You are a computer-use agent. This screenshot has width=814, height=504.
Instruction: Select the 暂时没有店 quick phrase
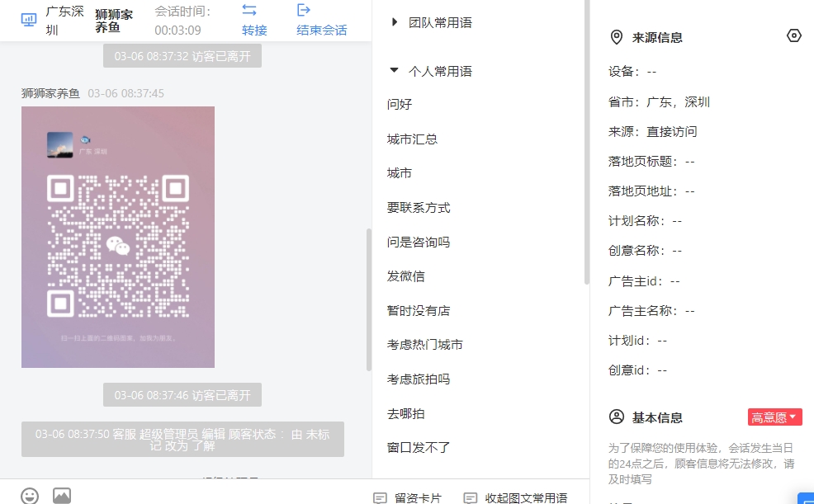[419, 311]
